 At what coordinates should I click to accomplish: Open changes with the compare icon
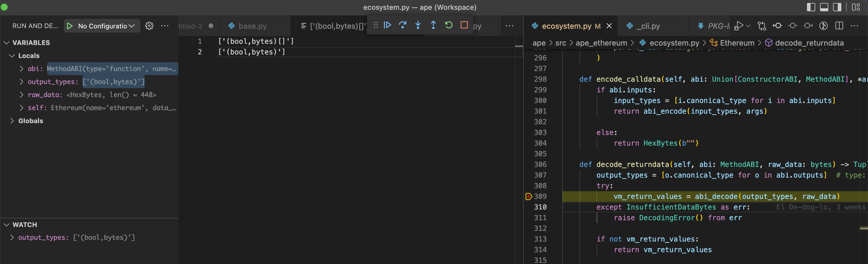762,26
